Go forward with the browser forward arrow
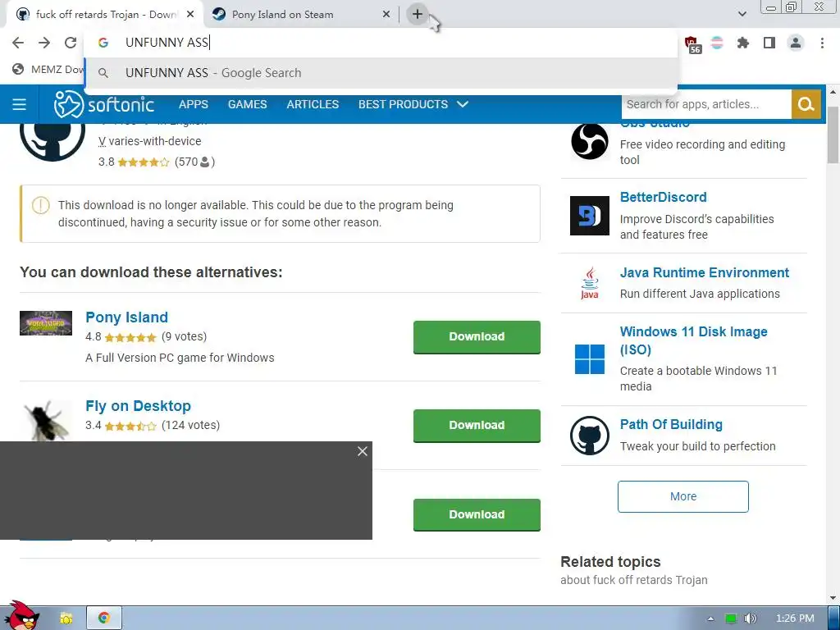 coord(44,43)
